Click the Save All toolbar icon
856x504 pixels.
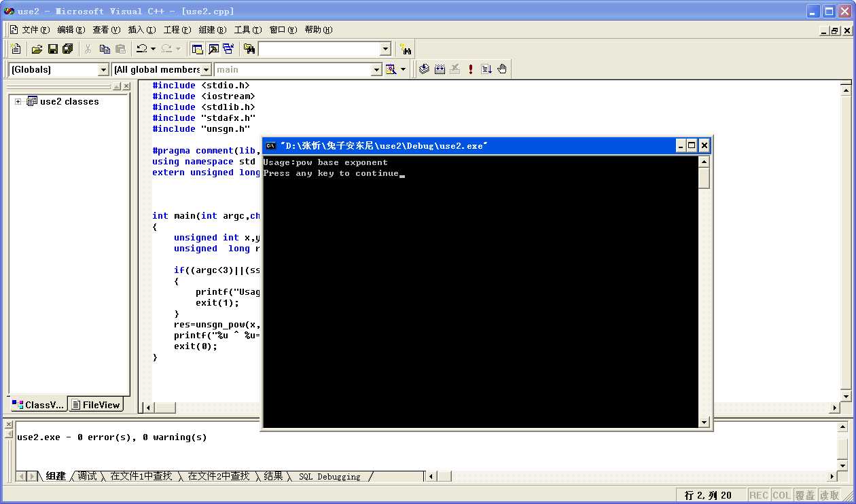(67, 49)
